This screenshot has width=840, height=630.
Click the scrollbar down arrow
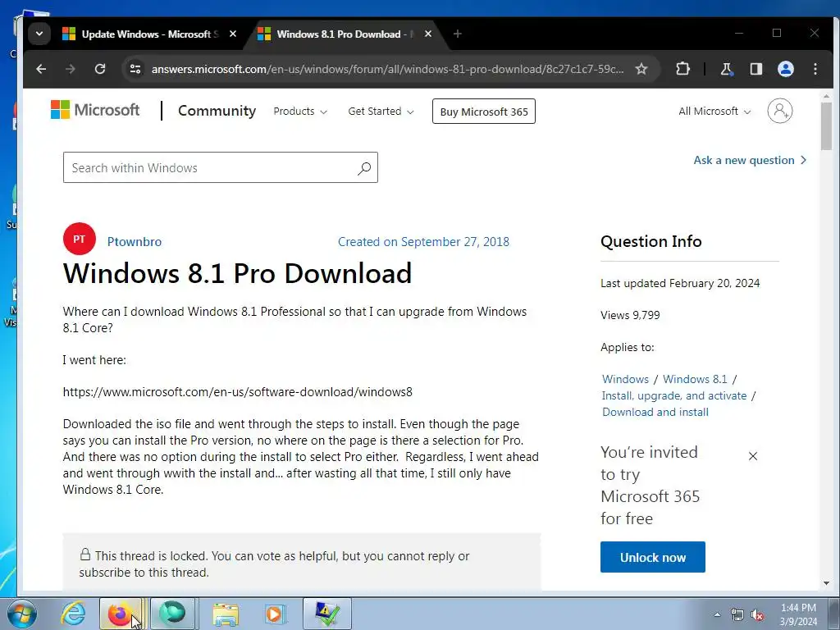pyautogui.click(x=826, y=583)
